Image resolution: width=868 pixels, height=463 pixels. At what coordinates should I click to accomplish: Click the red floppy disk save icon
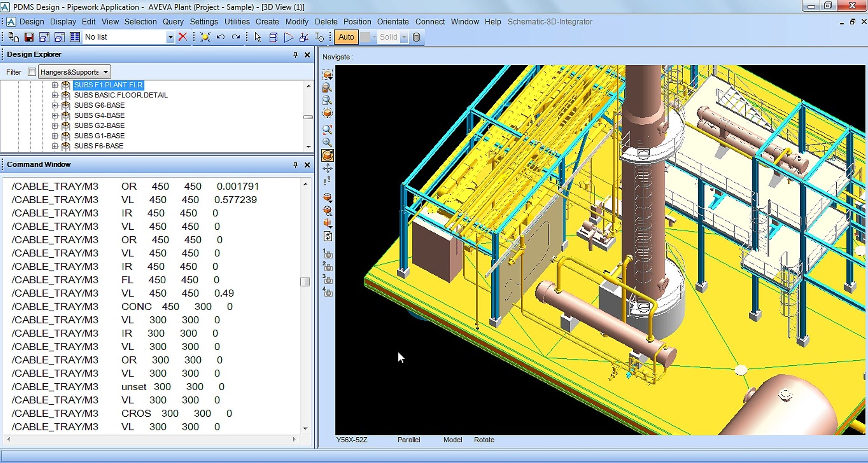[29, 37]
